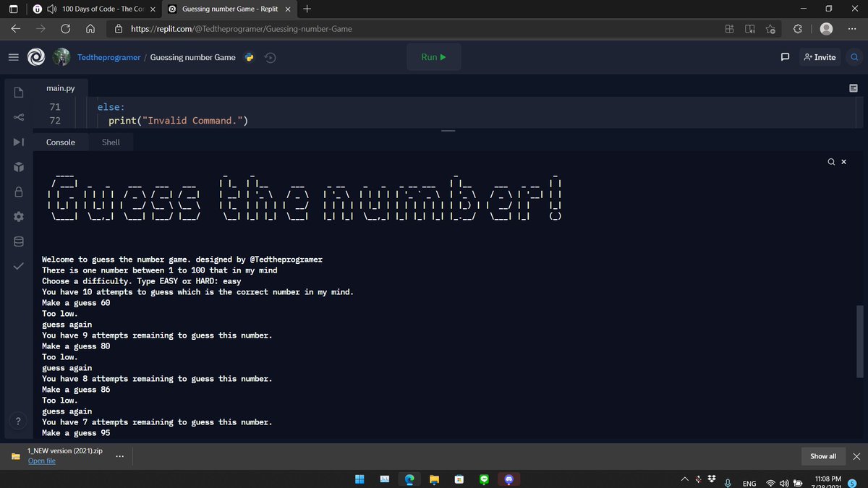Open the chat icon near Invite button

point(785,56)
